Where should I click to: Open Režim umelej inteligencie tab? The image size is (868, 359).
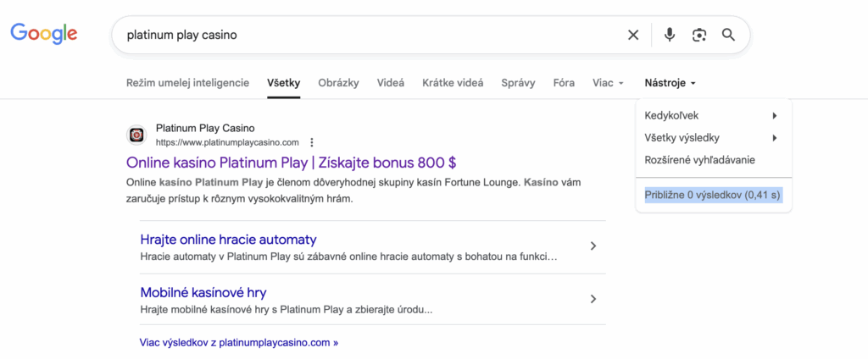187,83
